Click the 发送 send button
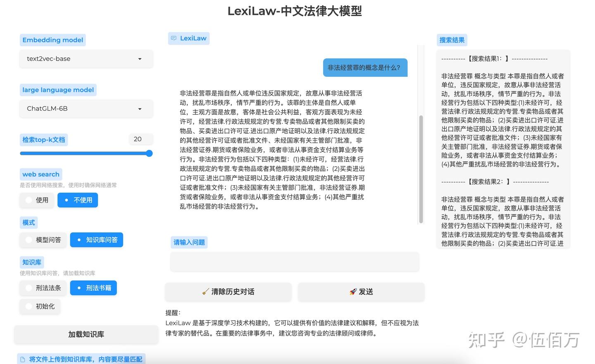The image size is (595, 364). (x=360, y=291)
